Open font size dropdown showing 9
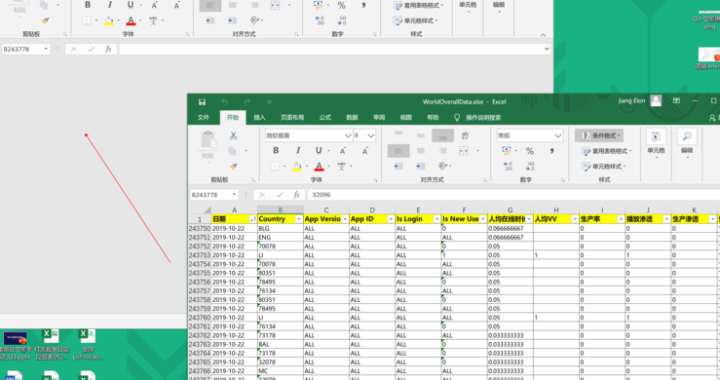This screenshot has width=720, height=380. pos(370,135)
